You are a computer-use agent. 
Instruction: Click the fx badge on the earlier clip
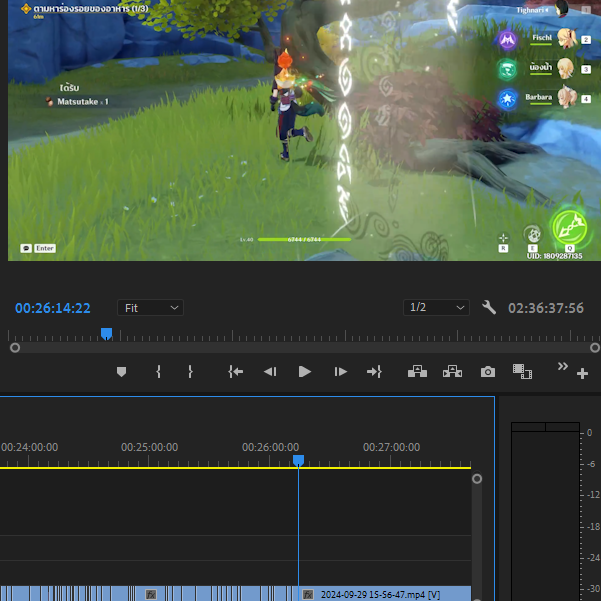point(151,594)
